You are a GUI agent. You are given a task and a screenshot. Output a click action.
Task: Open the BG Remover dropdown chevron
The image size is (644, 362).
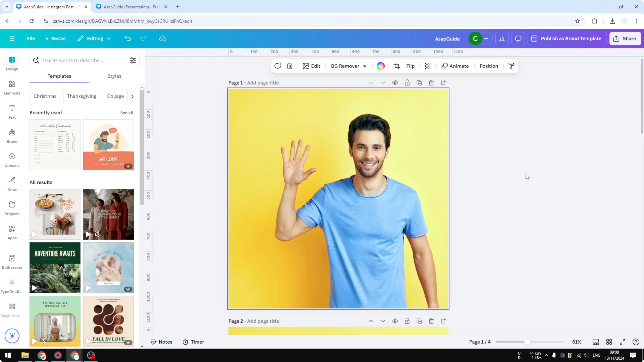click(365, 66)
